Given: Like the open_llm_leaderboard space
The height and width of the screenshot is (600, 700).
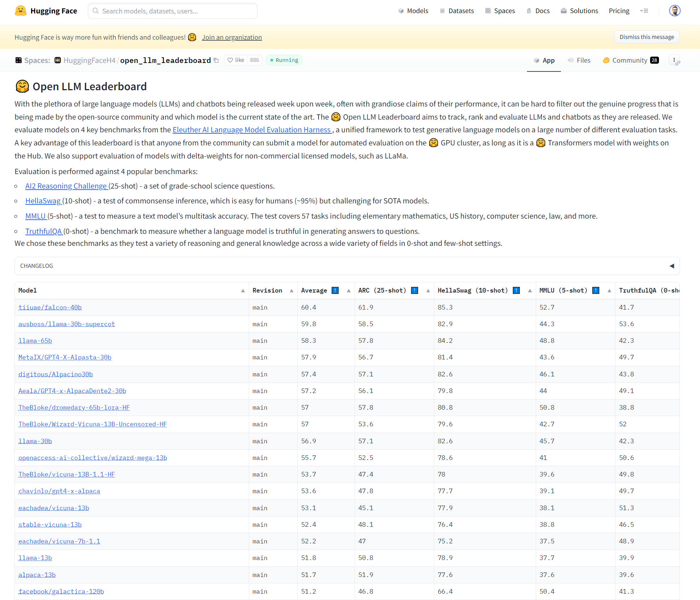Looking at the screenshot, I should coord(235,60).
